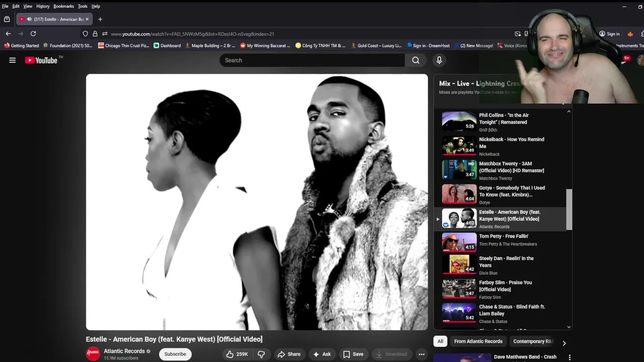Open My Winning Baccarat bookmark
644x362 pixels.
click(265, 46)
